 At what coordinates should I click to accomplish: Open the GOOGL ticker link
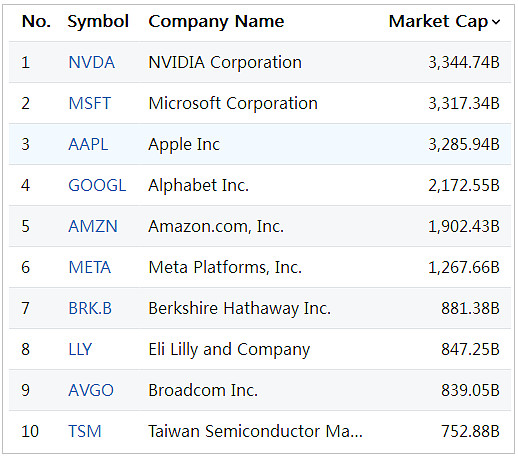(x=97, y=185)
